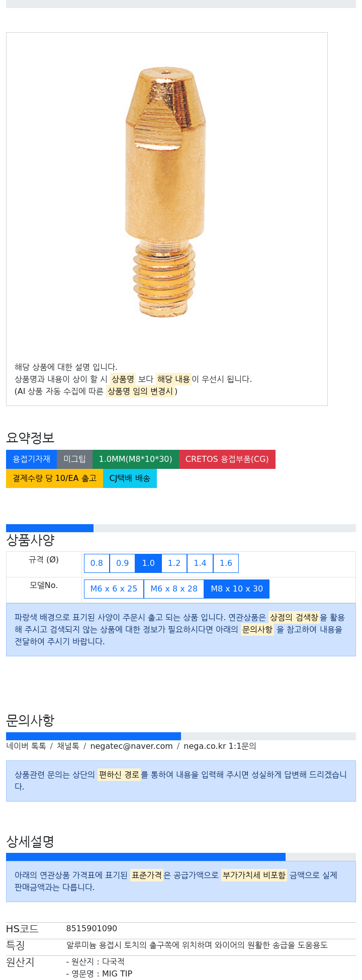Screen dimensions: 362x980
Task: Click the 결제수량 당 10/EA 출고 badge
Action: [54, 478]
